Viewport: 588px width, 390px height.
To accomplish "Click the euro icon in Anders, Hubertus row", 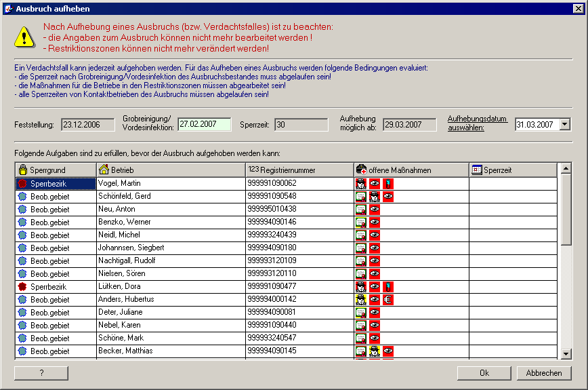I will 388,300.
